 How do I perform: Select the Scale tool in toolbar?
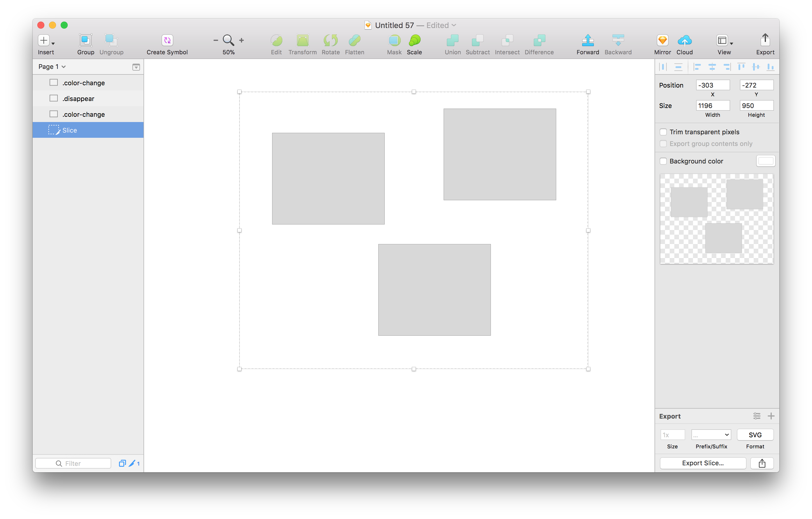(414, 41)
